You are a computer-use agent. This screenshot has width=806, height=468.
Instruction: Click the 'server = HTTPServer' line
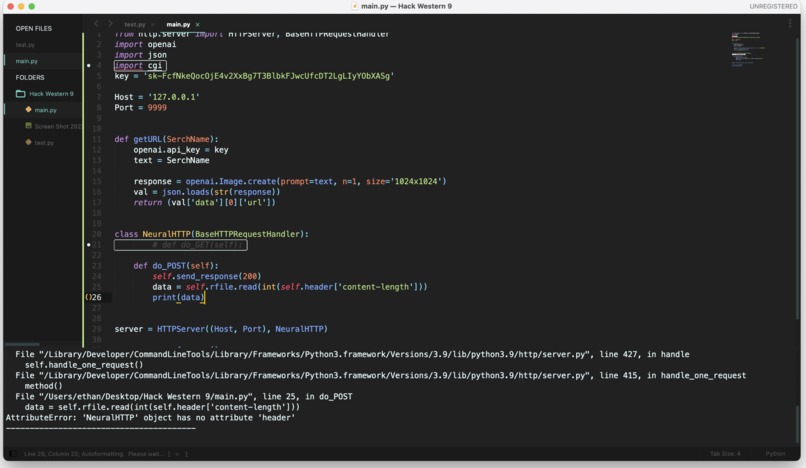coord(221,329)
